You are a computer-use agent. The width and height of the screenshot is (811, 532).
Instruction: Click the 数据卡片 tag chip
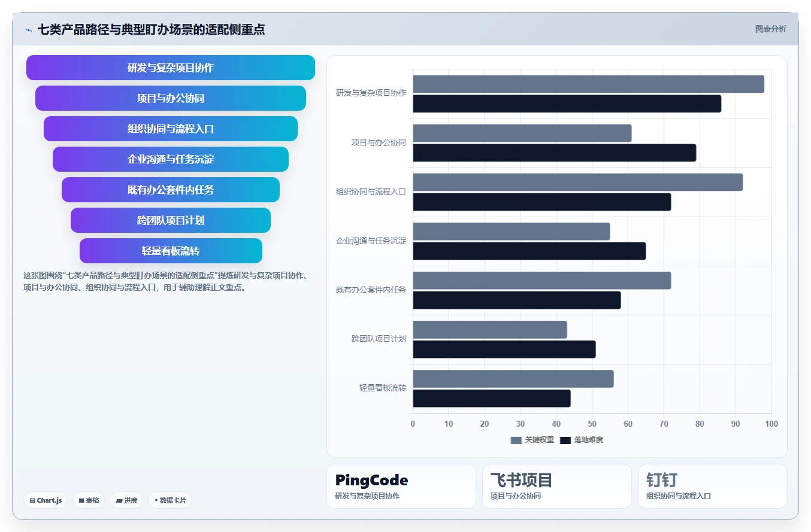point(170,500)
